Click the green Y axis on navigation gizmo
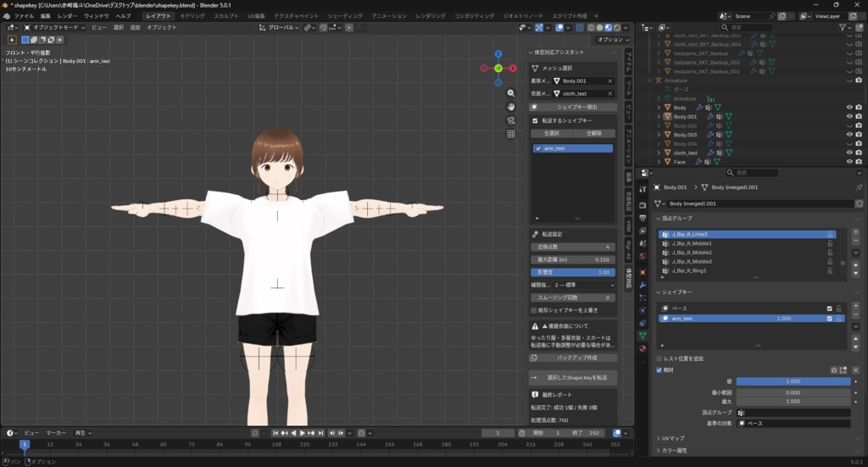Screen dimensions: 868x467 pos(498,68)
